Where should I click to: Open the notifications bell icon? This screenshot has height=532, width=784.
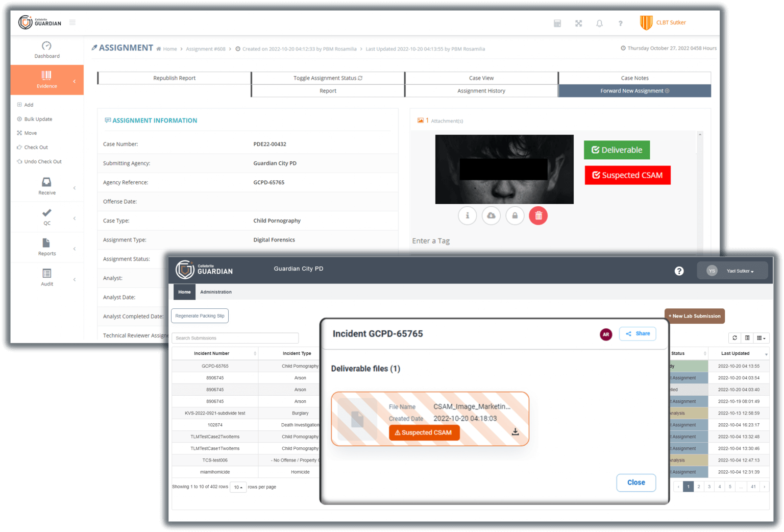coord(599,23)
